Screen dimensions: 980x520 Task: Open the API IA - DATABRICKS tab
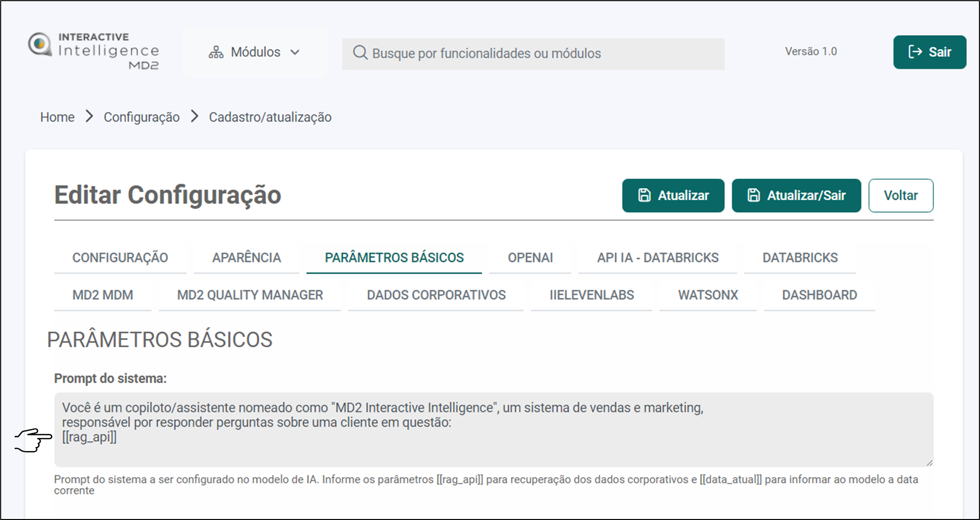[x=657, y=258]
